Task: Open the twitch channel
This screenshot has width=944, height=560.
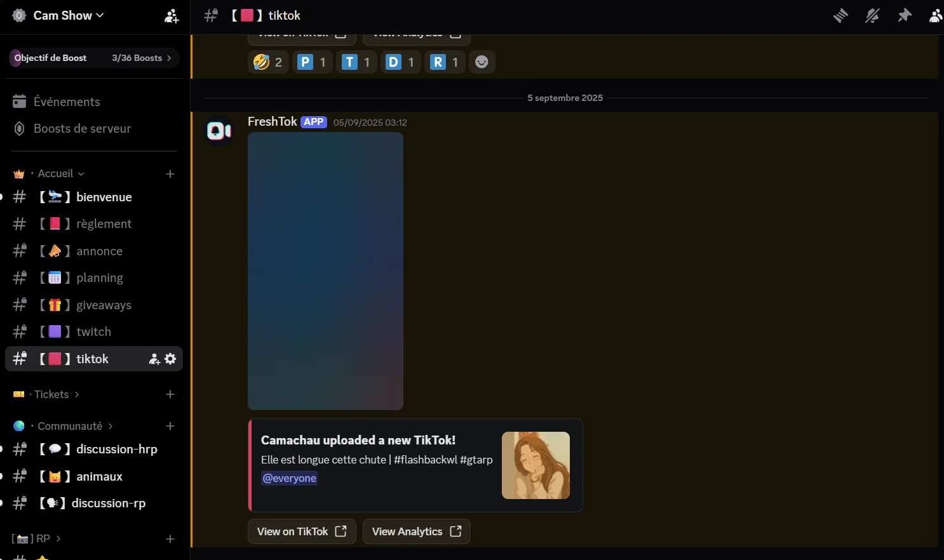Action: (94, 331)
